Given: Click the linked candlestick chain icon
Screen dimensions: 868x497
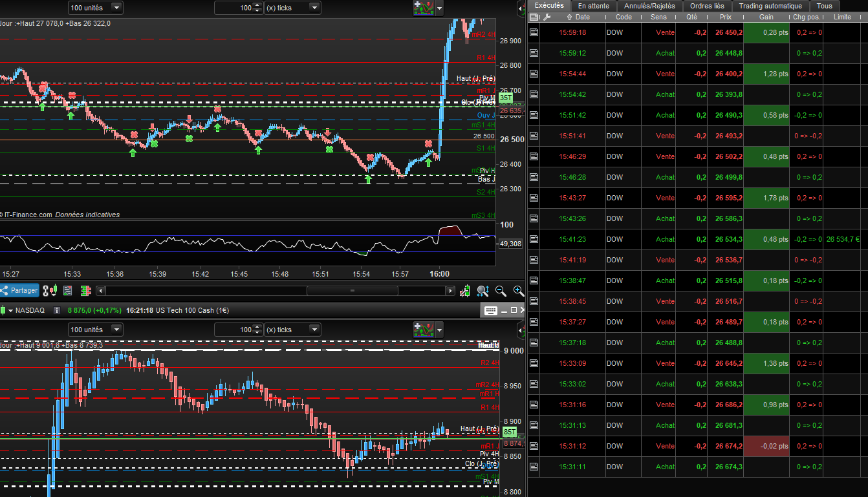Looking at the screenshot, I should pos(50,291).
